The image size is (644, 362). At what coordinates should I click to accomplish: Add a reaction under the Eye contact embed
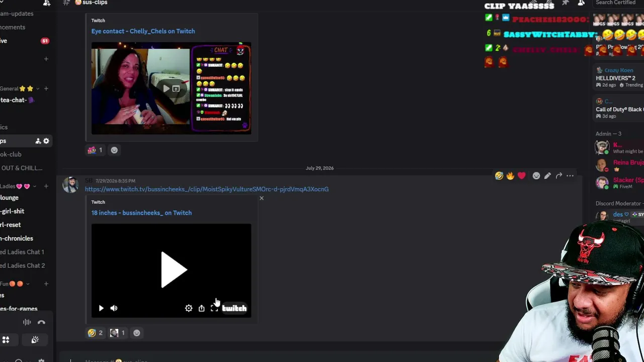[114, 150]
